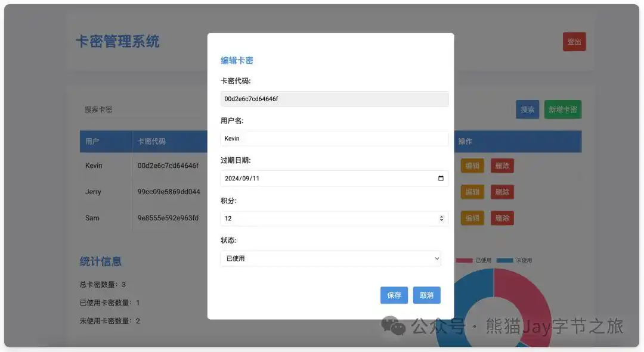This screenshot has width=644, height=352.
Task: Click 删除 on Kevin's row
Action: point(502,166)
